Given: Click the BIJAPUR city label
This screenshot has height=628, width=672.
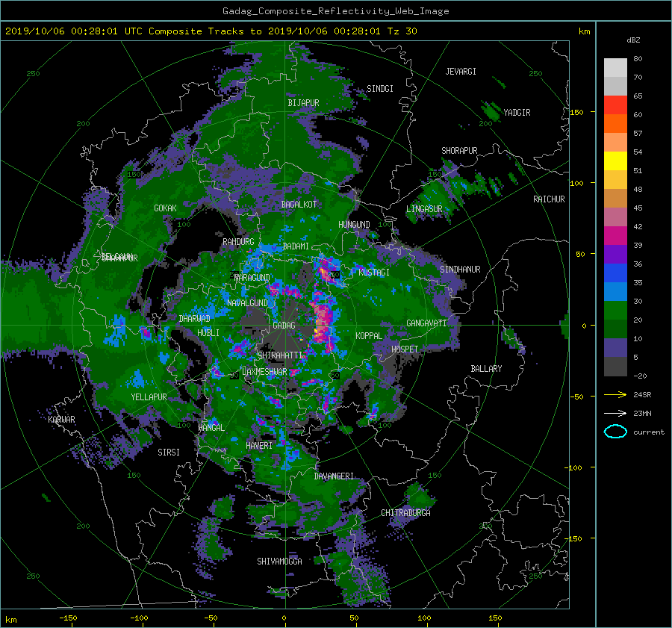Looking at the screenshot, I should click(x=303, y=103).
